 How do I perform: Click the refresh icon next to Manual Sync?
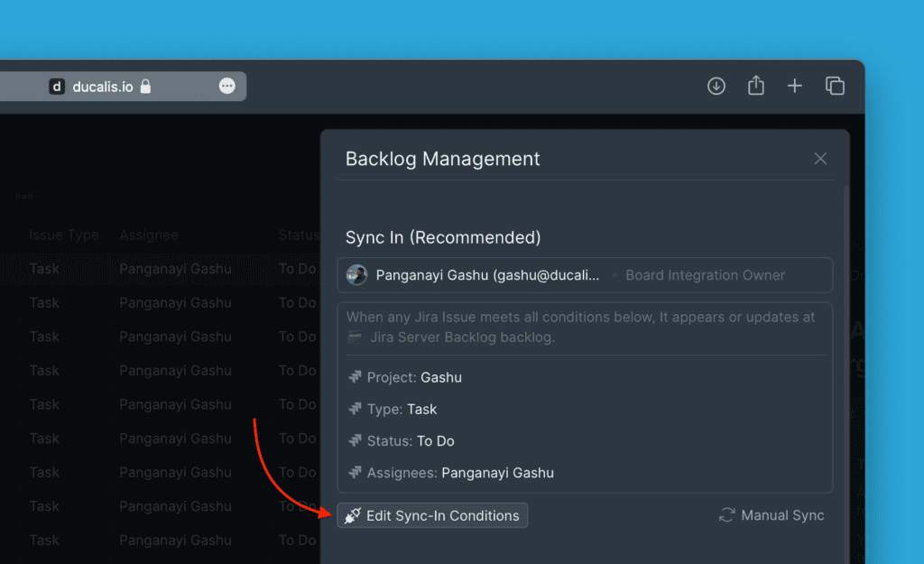[726, 515]
